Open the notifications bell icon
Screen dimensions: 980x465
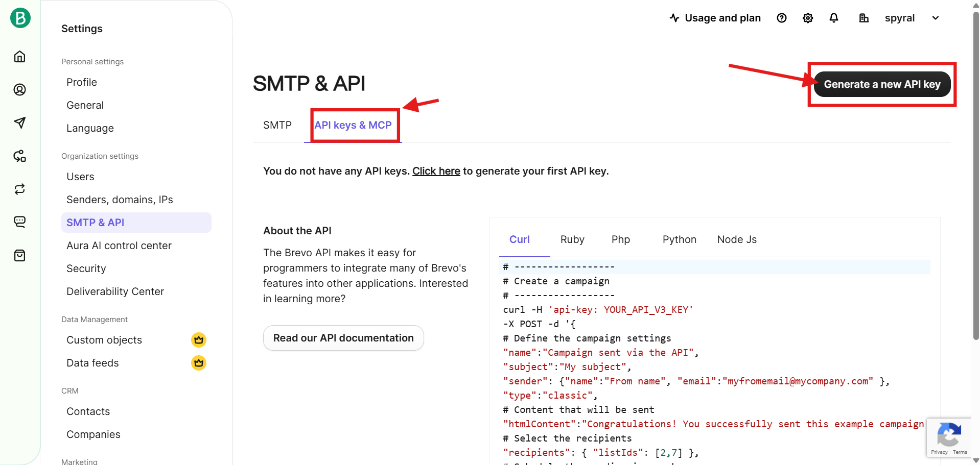tap(834, 18)
